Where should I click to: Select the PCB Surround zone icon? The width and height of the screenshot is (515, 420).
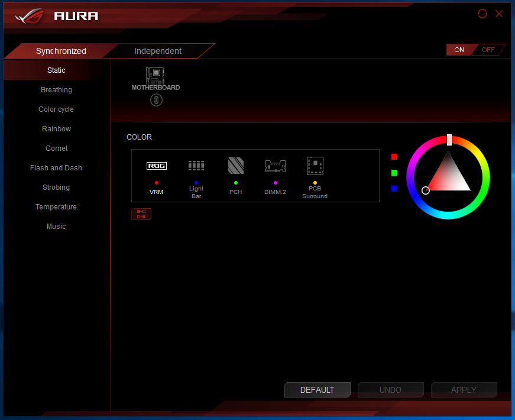[x=315, y=166]
